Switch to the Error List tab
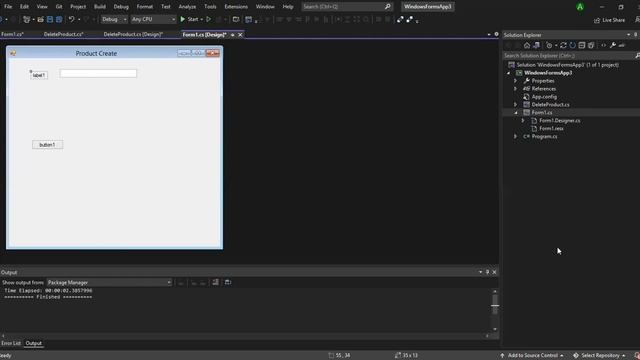Viewport: 640px width, 360px height. click(11, 343)
